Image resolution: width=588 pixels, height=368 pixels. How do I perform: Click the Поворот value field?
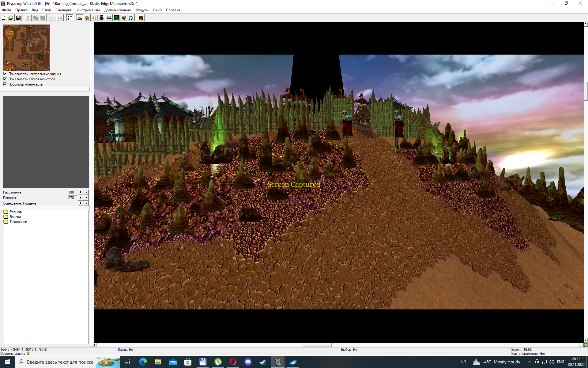(x=72, y=198)
